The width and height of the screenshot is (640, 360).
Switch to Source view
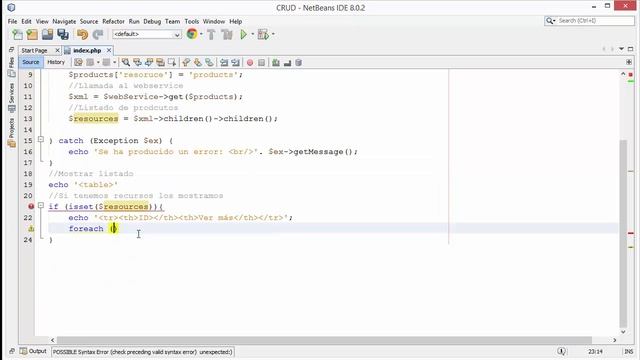[31, 62]
